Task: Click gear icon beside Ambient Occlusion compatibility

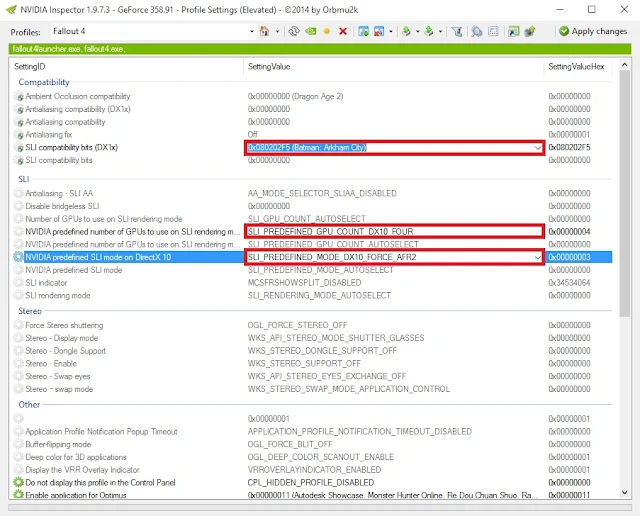Action: tap(19, 96)
